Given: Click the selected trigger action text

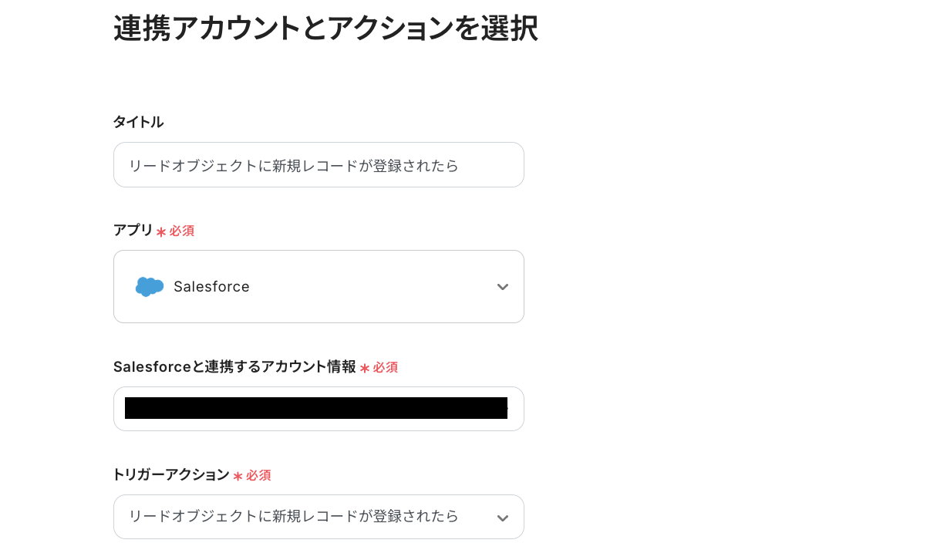Looking at the screenshot, I should pyautogui.click(x=294, y=516).
